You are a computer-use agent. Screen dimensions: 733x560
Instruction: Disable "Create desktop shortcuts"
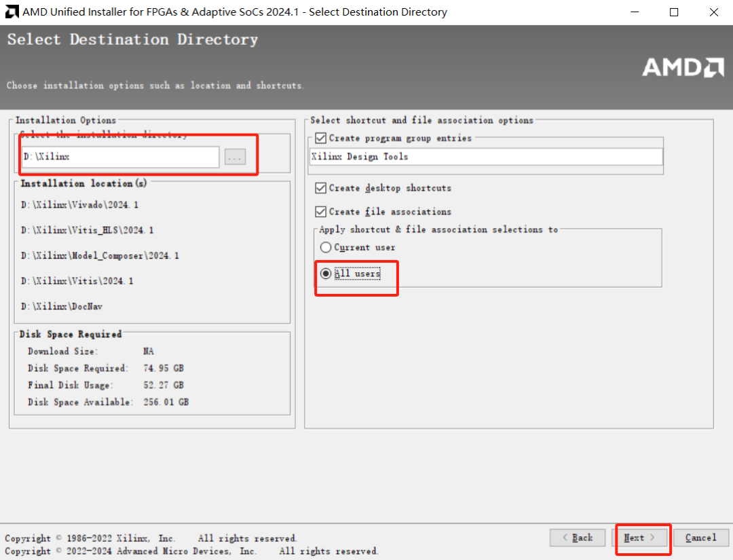pyautogui.click(x=320, y=188)
